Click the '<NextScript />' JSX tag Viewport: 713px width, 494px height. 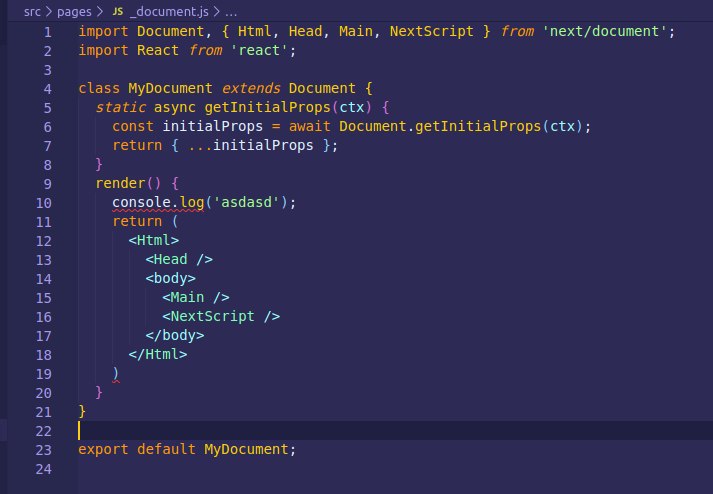221,316
